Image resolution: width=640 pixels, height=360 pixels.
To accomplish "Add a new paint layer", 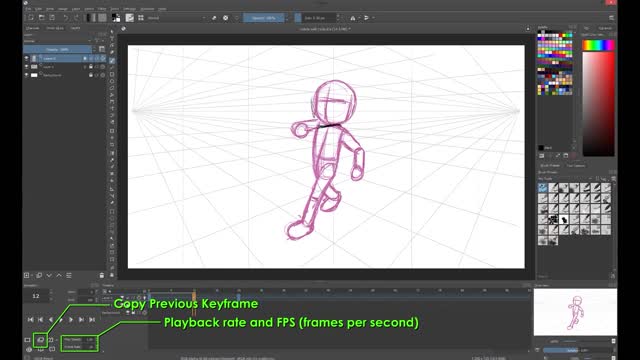I will [27, 276].
